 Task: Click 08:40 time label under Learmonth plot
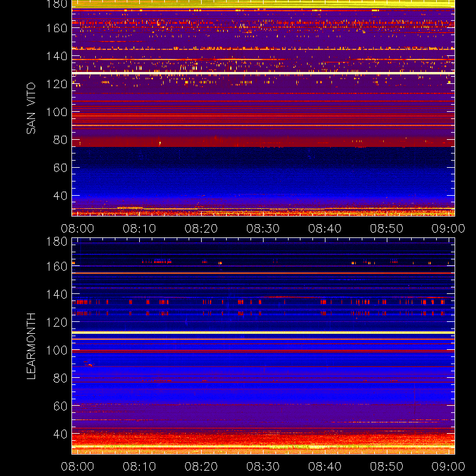point(325,466)
